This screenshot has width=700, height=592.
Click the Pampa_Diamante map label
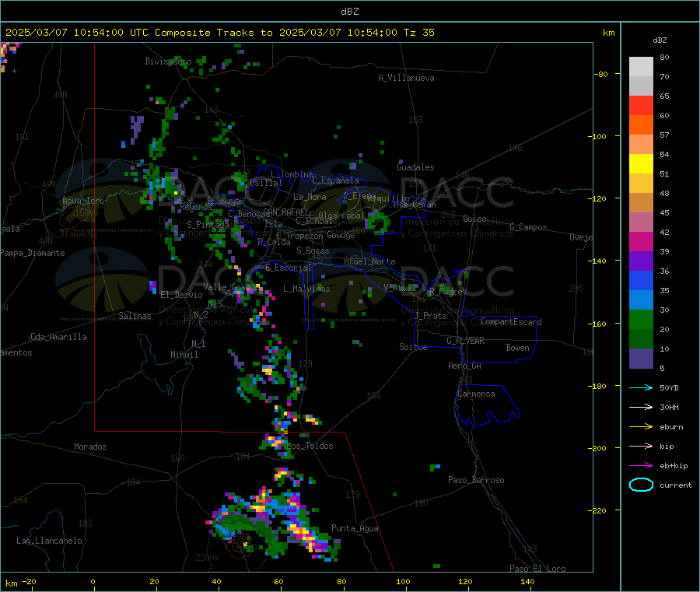32,253
